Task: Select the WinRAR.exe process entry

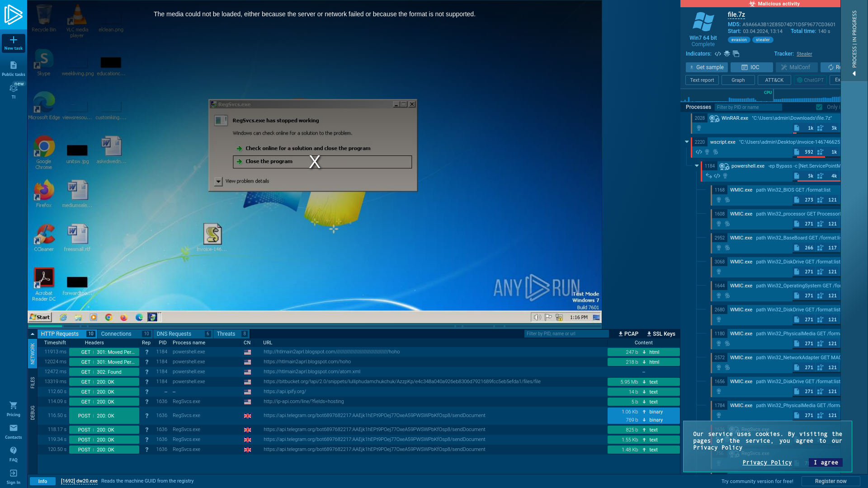Action: (x=766, y=123)
